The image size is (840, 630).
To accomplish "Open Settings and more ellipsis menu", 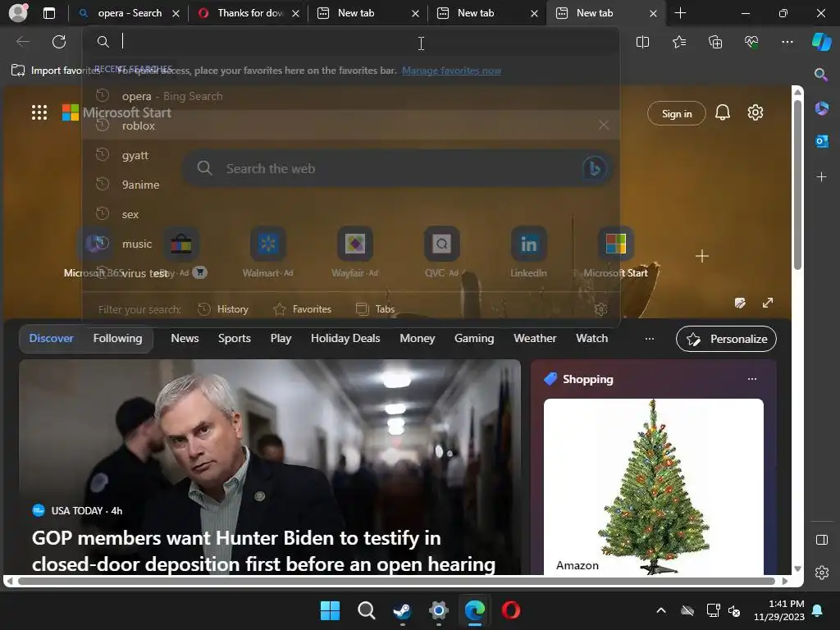I will 787,42.
